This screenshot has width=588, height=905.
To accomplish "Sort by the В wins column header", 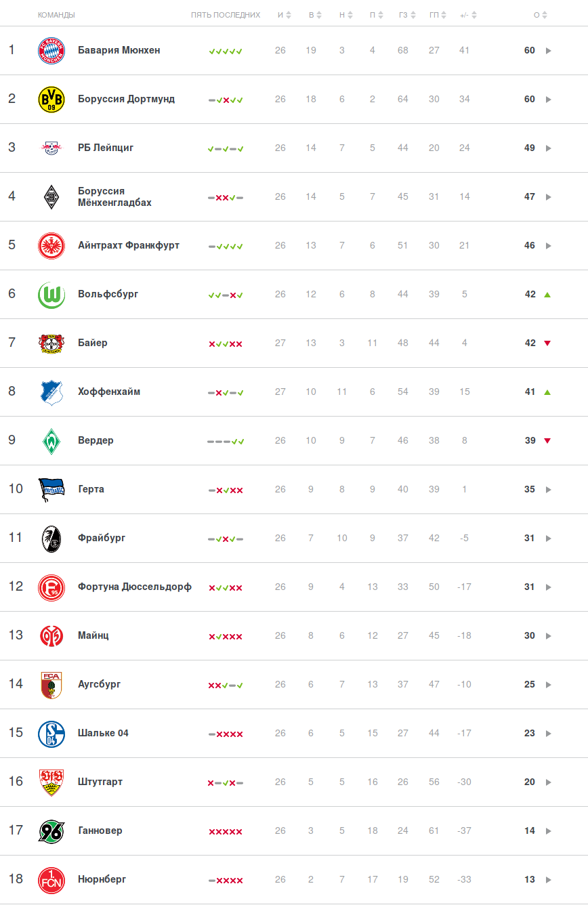I will click(x=314, y=15).
